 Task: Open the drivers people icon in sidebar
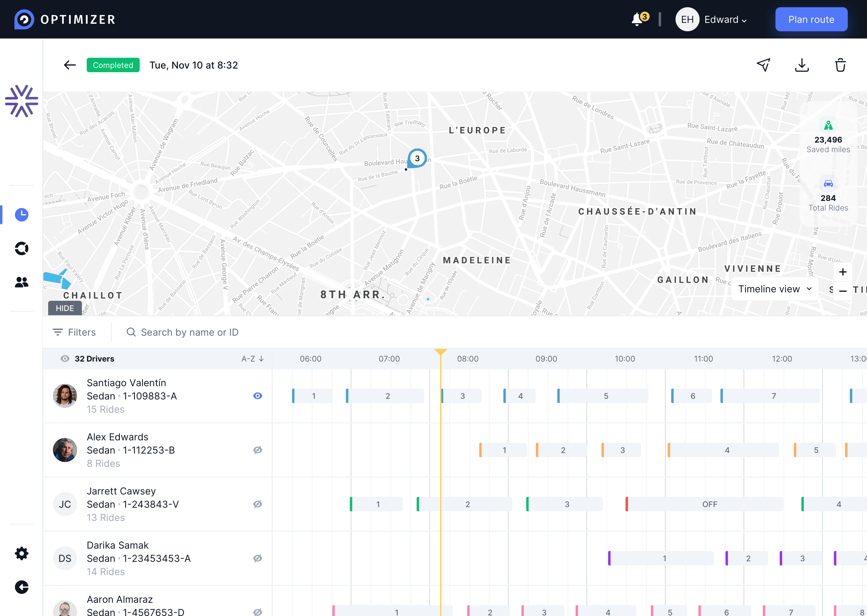click(22, 282)
